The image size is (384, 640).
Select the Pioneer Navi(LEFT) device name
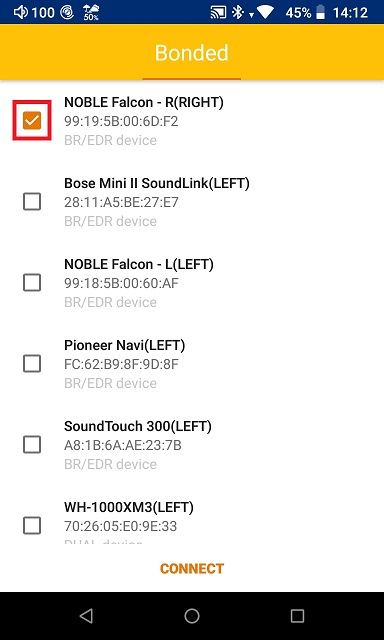click(124, 346)
